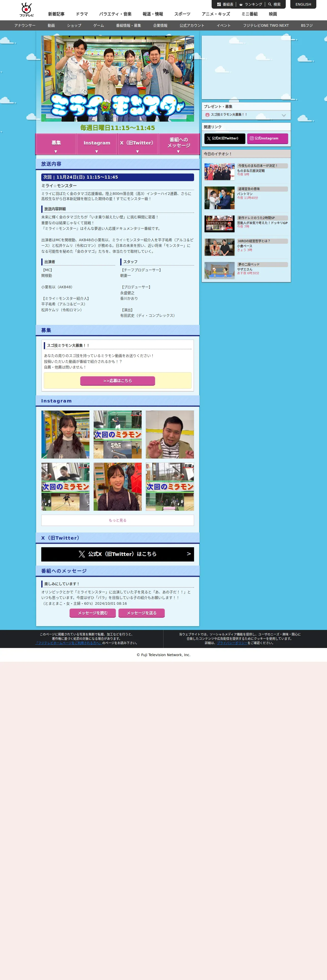Viewport: 327px width, 980px height.
Task: Open the ミニ番組 menu
Action: pyautogui.click(x=249, y=14)
